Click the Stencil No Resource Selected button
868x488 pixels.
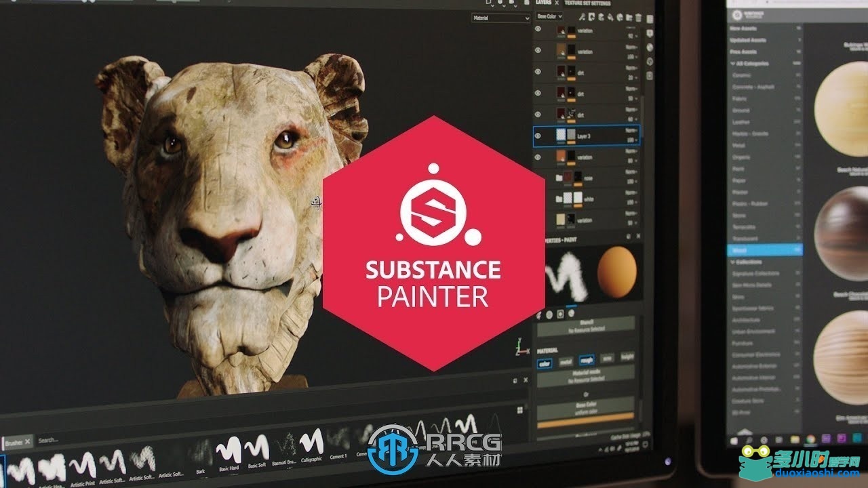click(586, 327)
